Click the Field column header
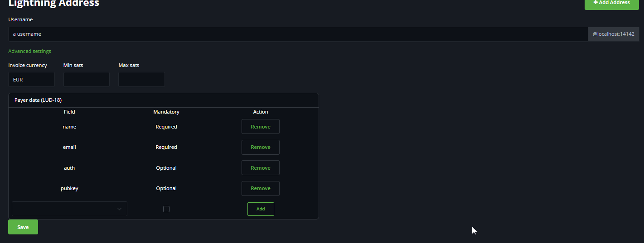This screenshot has width=644, height=243. (x=69, y=112)
